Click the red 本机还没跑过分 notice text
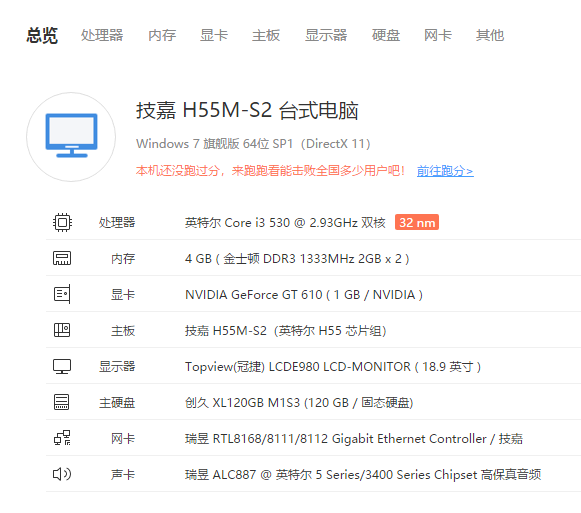 pyautogui.click(x=270, y=171)
